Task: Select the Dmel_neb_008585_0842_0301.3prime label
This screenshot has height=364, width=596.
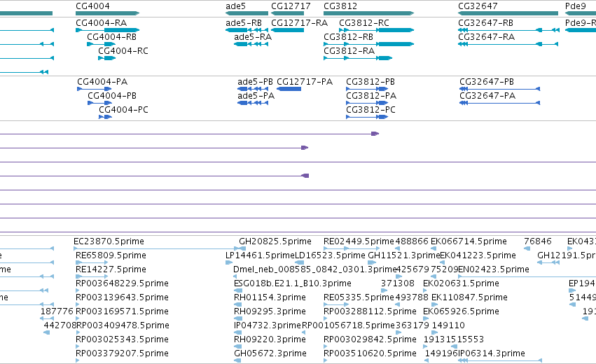Action: pyautogui.click(x=314, y=269)
